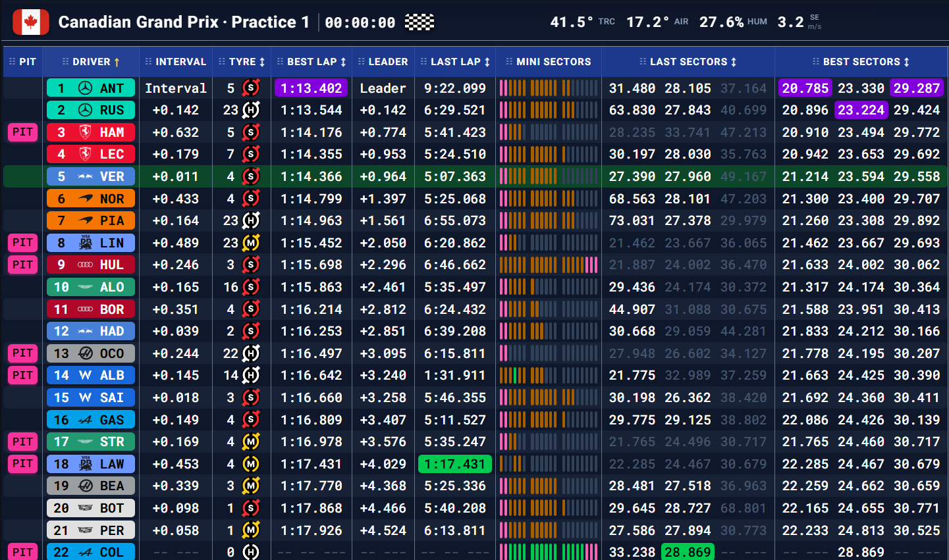
Task: Click the Haas logo on BEA's tag
Action: pyautogui.click(x=85, y=486)
